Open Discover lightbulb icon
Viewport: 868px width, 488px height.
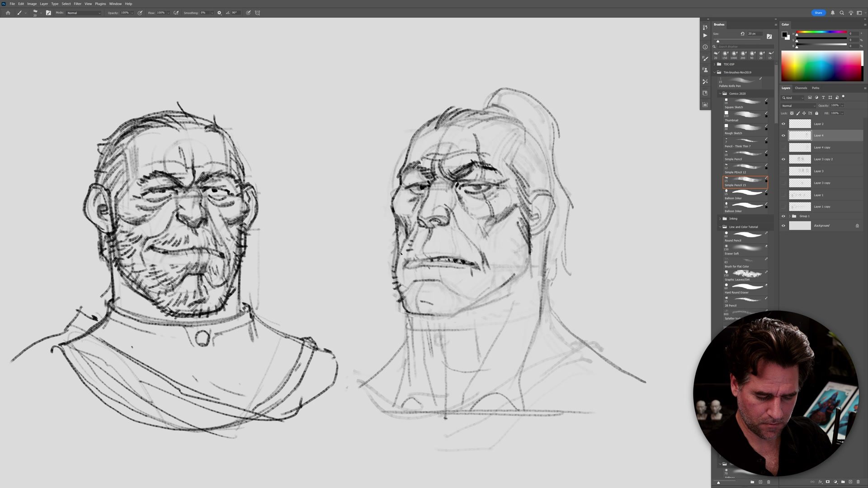tap(851, 13)
